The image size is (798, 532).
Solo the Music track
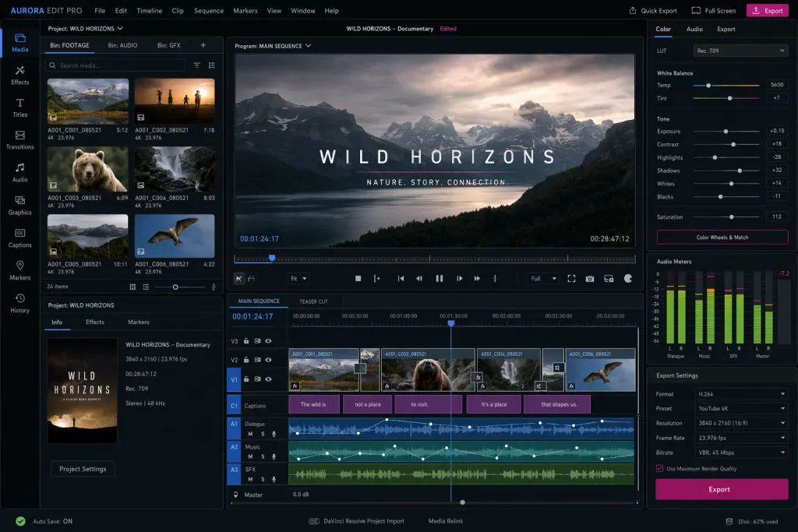click(x=263, y=456)
